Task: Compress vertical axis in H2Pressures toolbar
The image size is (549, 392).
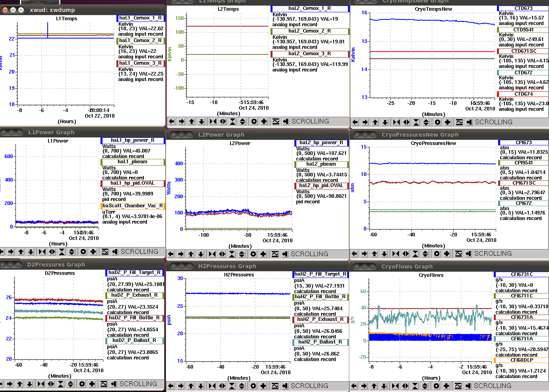Action: pyautogui.click(x=232, y=386)
